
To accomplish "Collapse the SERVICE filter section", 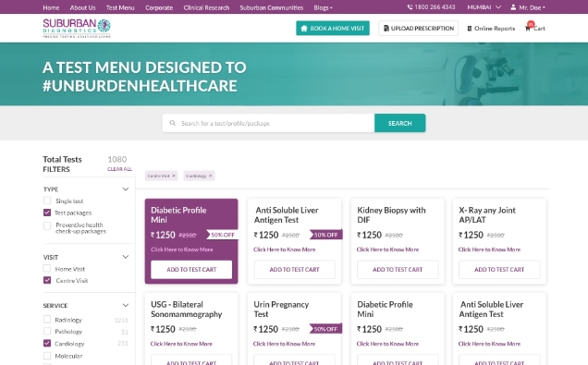I will (x=126, y=306).
